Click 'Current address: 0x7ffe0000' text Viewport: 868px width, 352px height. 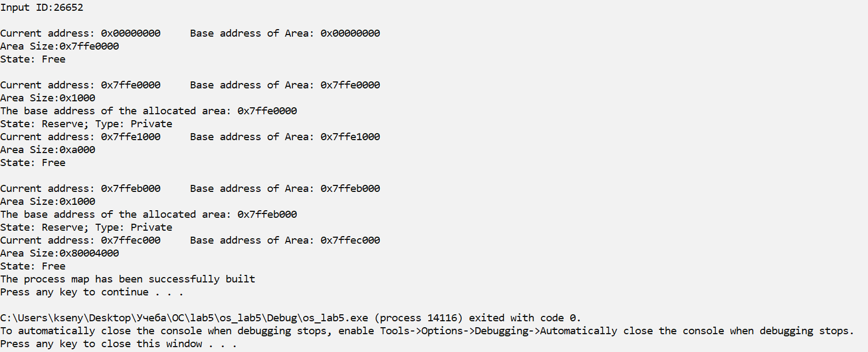click(x=80, y=85)
